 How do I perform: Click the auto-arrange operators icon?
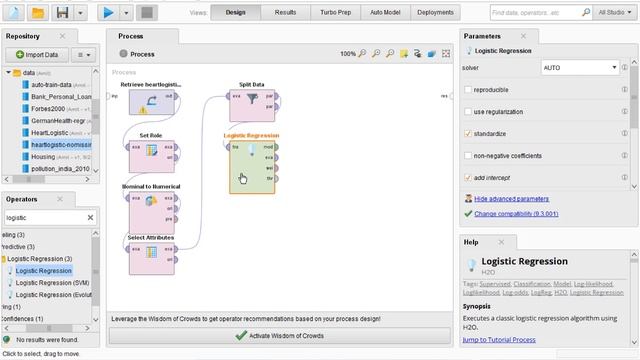[418, 53]
